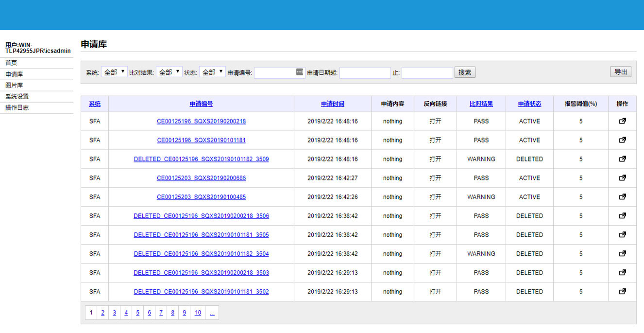This screenshot has width=644, height=333.
Task: Click action icon for DELETED_CE00125196_SQXS20190101182_3509
Action: click(x=622, y=159)
